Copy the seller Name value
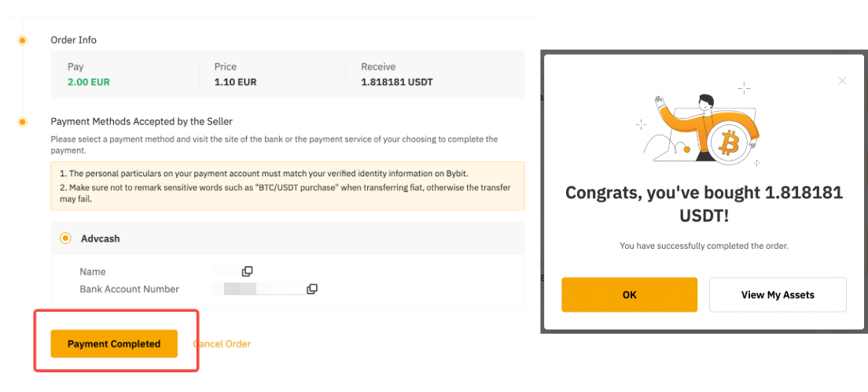The width and height of the screenshot is (868, 392). coord(247,272)
